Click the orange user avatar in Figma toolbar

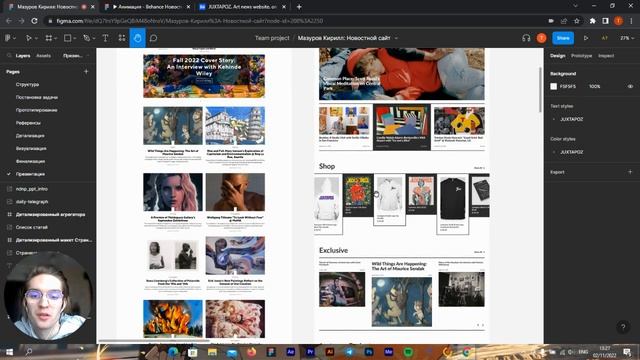click(542, 38)
